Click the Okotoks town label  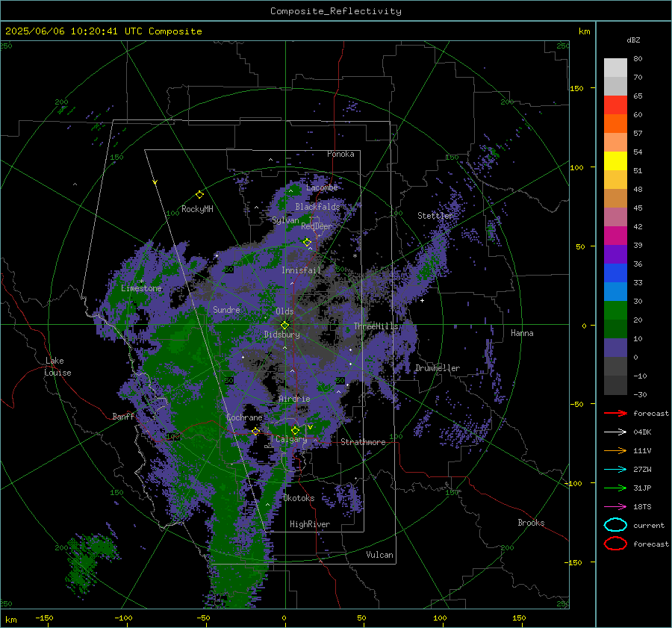(299, 498)
